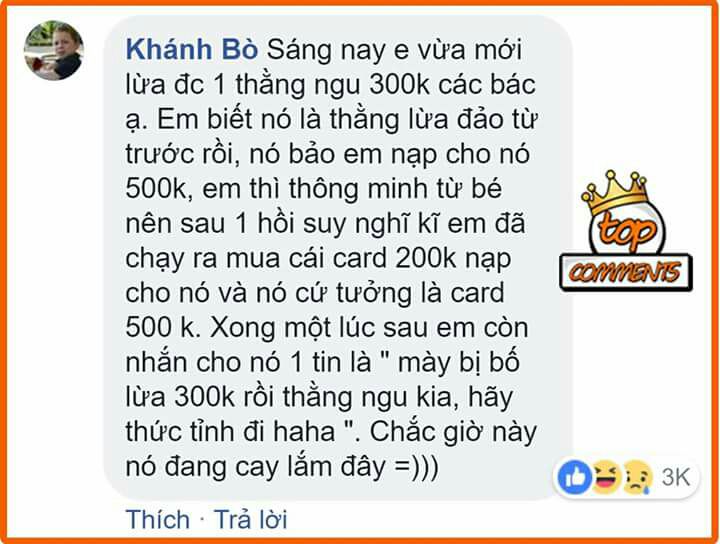Click the COMMENTS banner on the logo

pos(626,272)
